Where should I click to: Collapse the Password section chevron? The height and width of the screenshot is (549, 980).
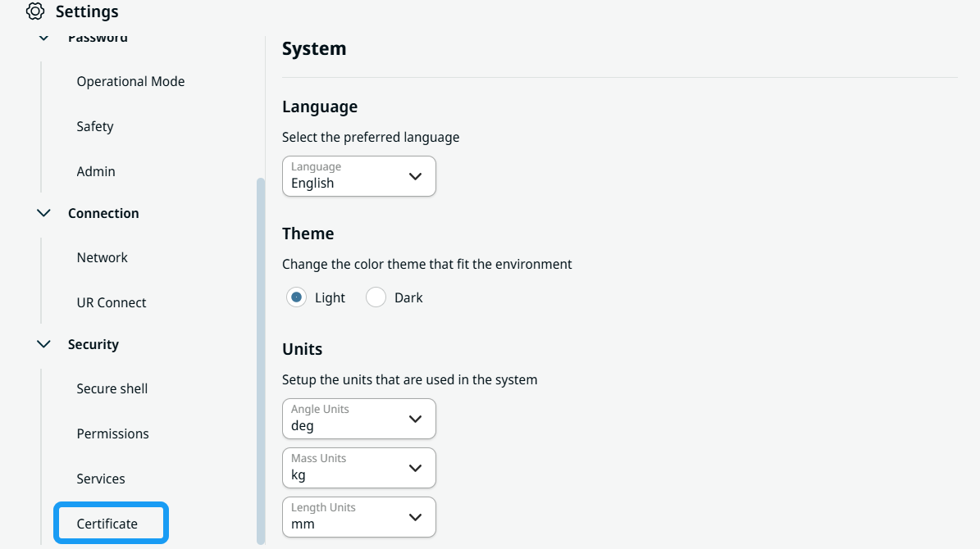[x=43, y=38]
